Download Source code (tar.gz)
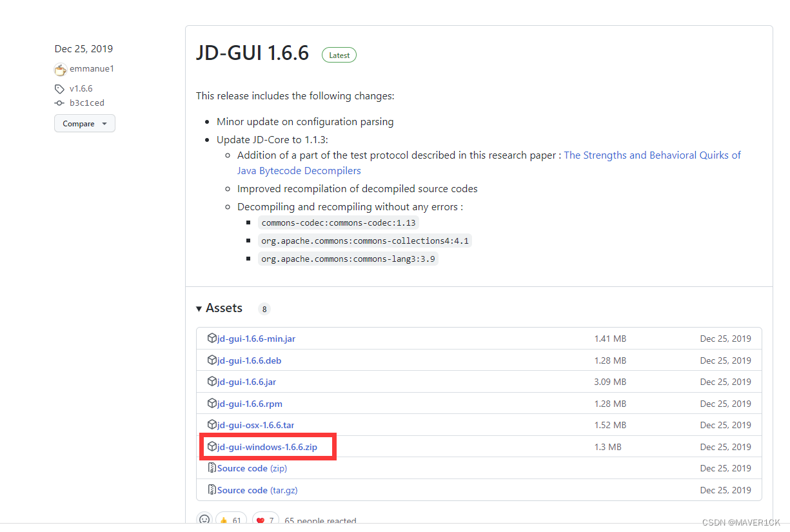Image resolution: width=790 pixels, height=532 pixels. click(257, 490)
